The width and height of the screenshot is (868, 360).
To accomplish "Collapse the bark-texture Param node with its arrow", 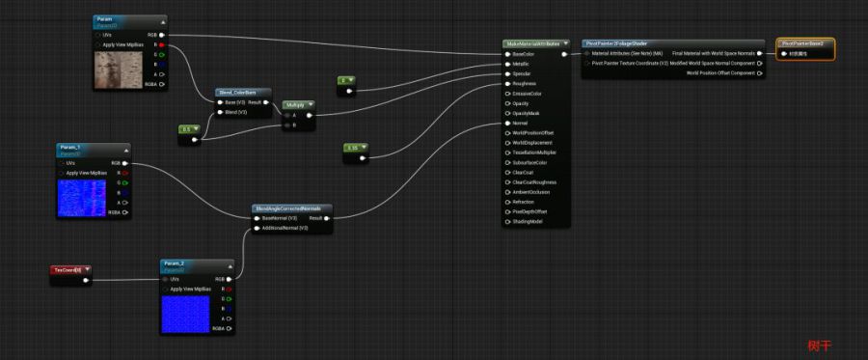I will coord(163,23).
